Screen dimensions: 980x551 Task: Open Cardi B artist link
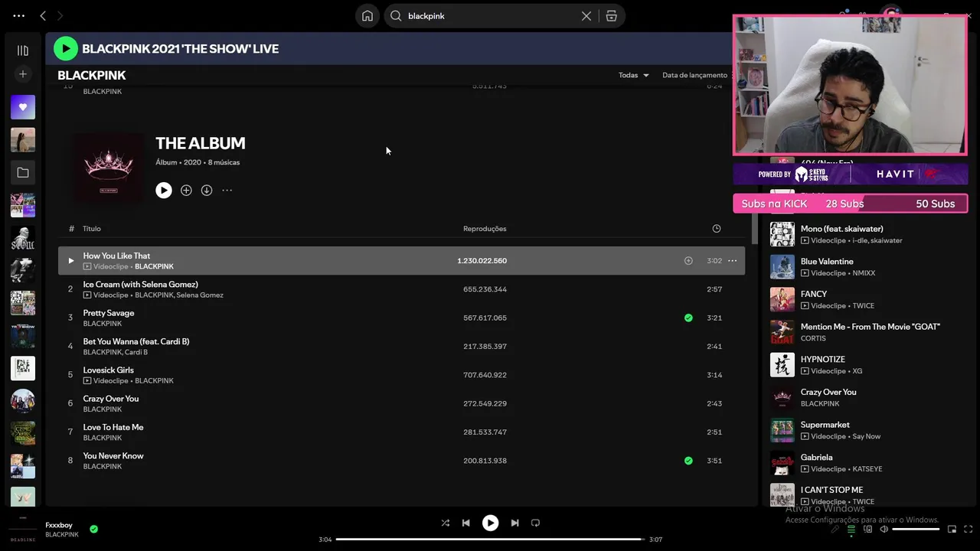click(x=136, y=353)
